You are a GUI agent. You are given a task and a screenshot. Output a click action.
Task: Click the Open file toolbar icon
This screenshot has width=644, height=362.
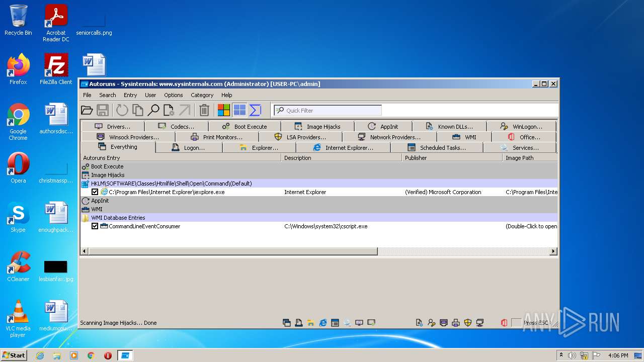tap(87, 110)
